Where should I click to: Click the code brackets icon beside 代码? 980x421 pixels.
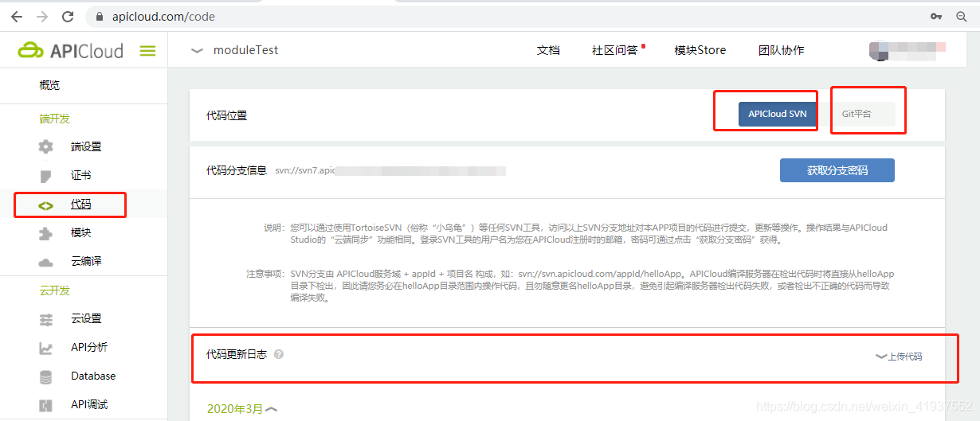(45, 205)
